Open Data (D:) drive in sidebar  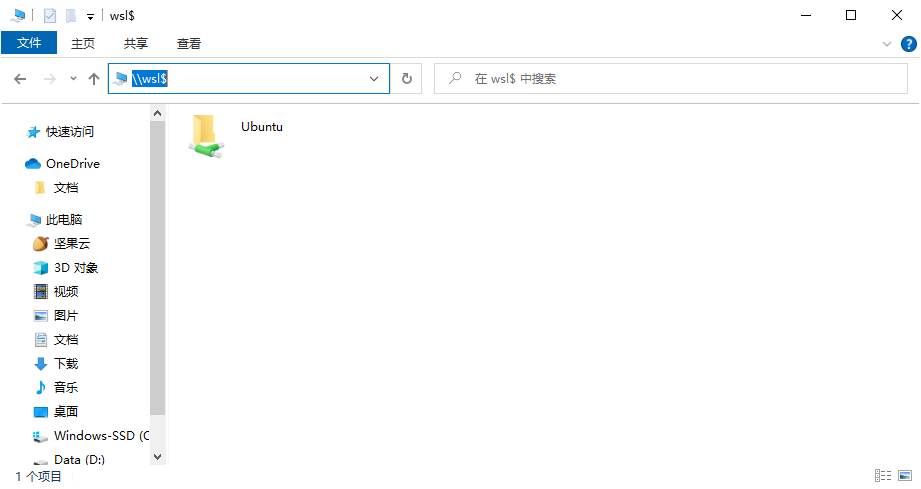79,460
